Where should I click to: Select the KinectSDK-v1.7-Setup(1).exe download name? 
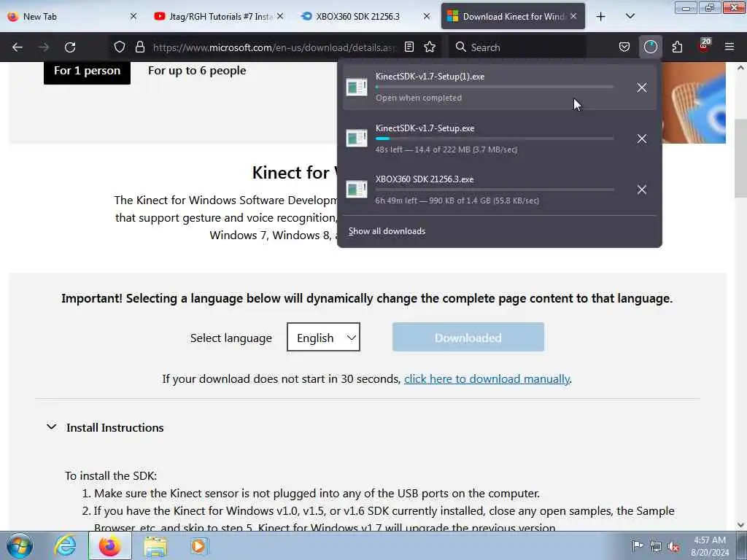pos(430,77)
